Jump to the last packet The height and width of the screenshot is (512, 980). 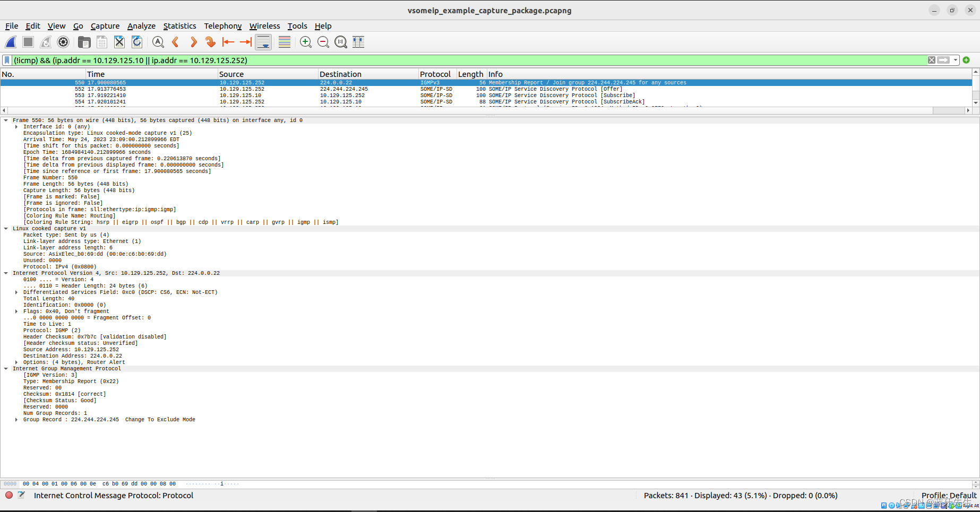(245, 42)
